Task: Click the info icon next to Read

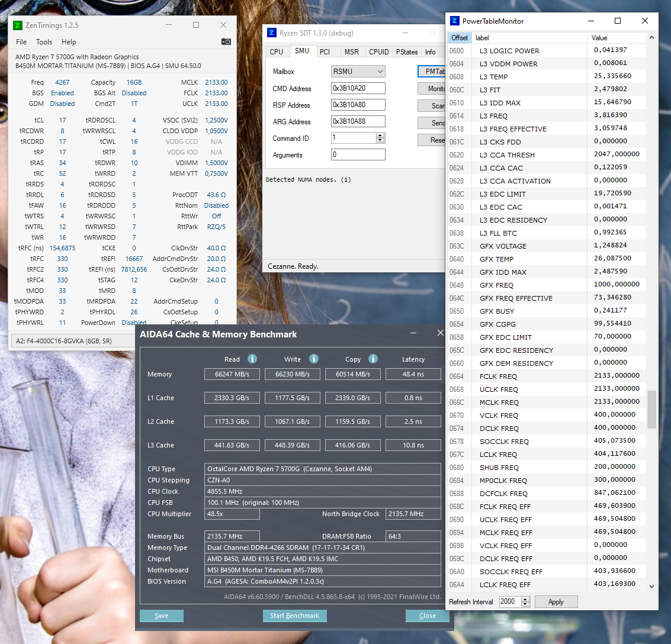Action: pos(252,359)
